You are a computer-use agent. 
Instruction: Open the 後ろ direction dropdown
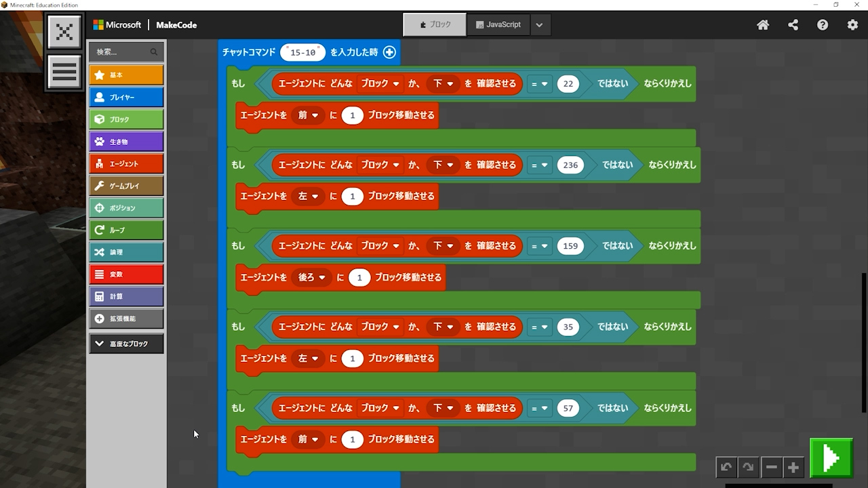pos(312,277)
